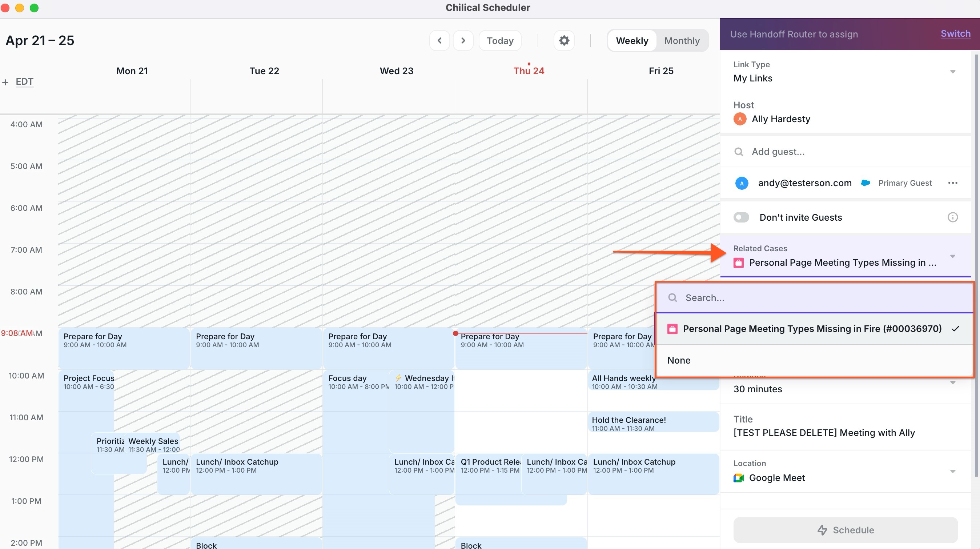Click Switch link for Handoff Router
The height and width of the screenshot is (549, 980).
pos(955,33)
